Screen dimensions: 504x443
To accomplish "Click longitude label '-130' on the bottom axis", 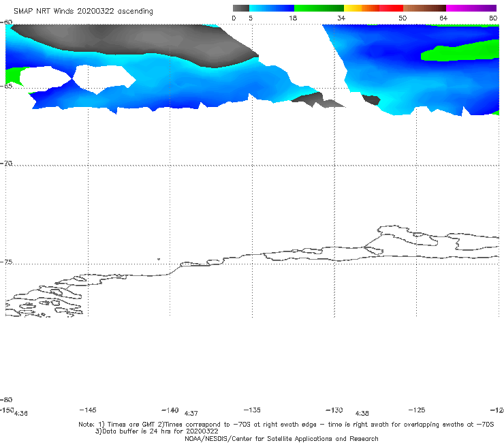I will (x=334, y=410).
